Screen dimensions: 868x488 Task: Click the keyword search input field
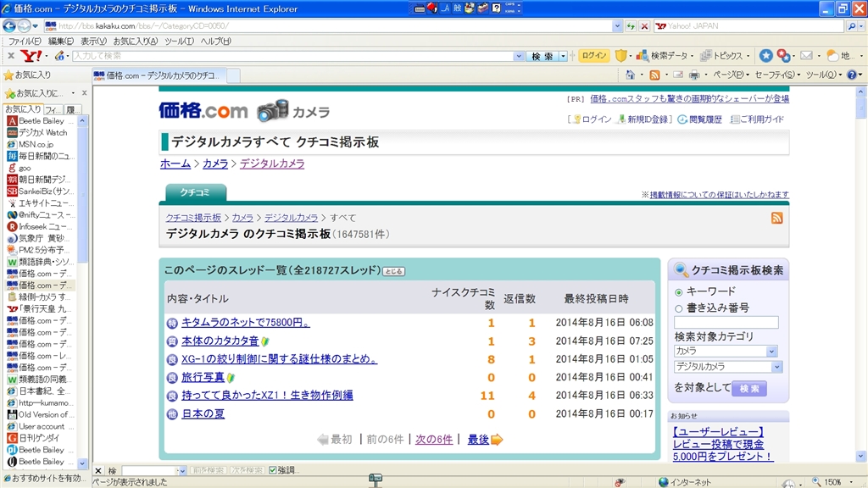tap(726, 323)
